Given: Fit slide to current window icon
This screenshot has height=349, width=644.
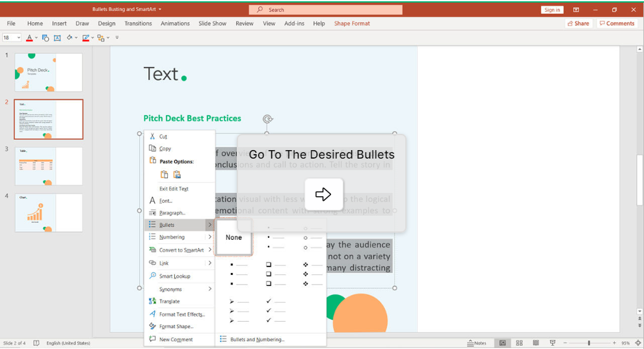Looking at the screenshot, I should point(638,343).
